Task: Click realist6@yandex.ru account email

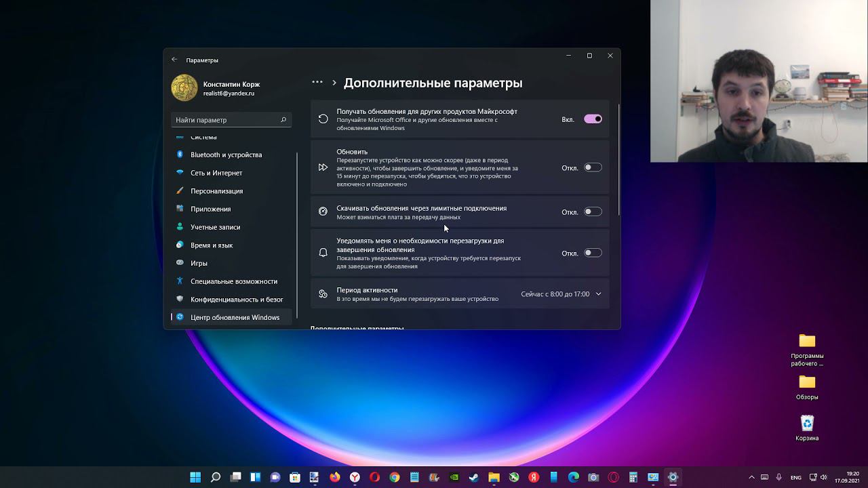Action: point(229,94)
